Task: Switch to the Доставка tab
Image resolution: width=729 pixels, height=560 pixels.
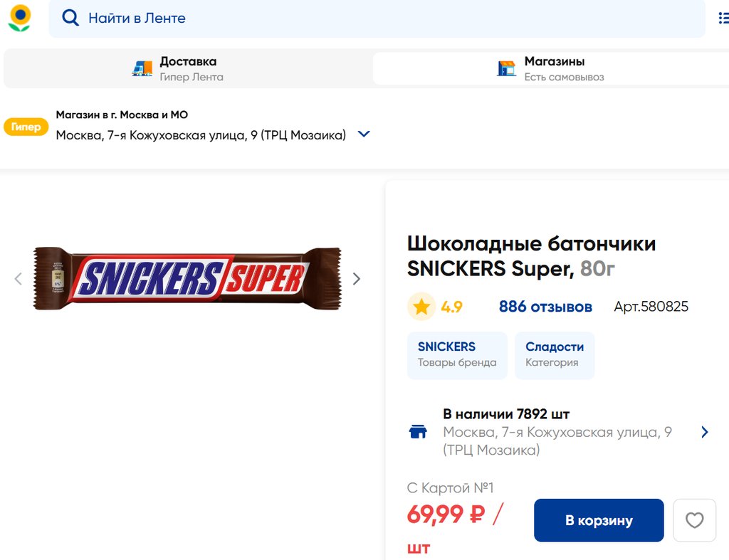Action: [188, 68]
